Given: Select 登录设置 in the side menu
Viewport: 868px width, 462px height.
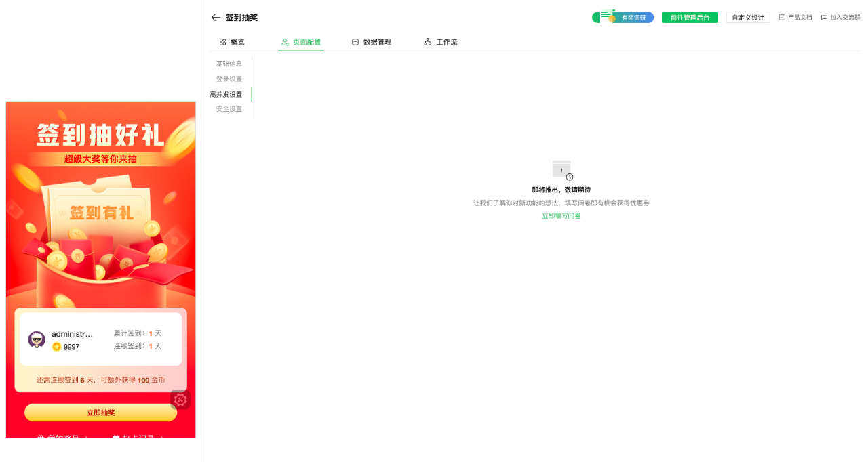Looking at the screenshot, I should click(229, 79).
